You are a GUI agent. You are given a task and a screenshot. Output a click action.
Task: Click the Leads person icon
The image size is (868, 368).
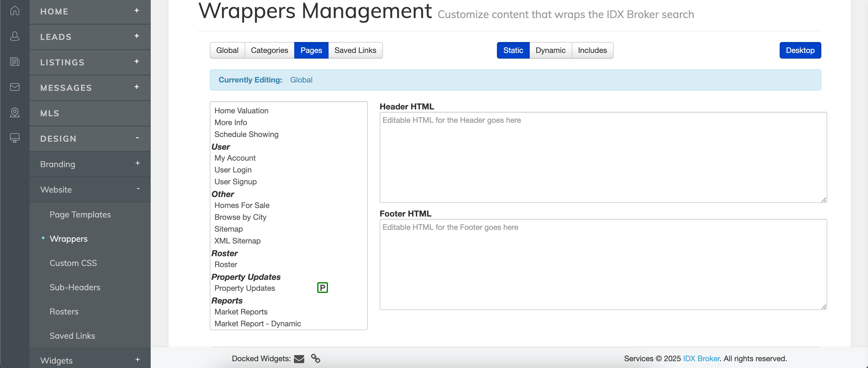[x=14, y=36]
